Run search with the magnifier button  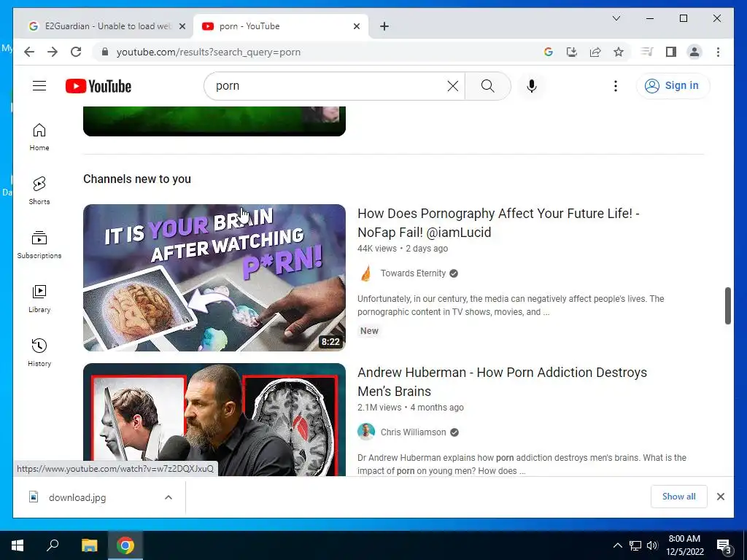pos(487,86)
